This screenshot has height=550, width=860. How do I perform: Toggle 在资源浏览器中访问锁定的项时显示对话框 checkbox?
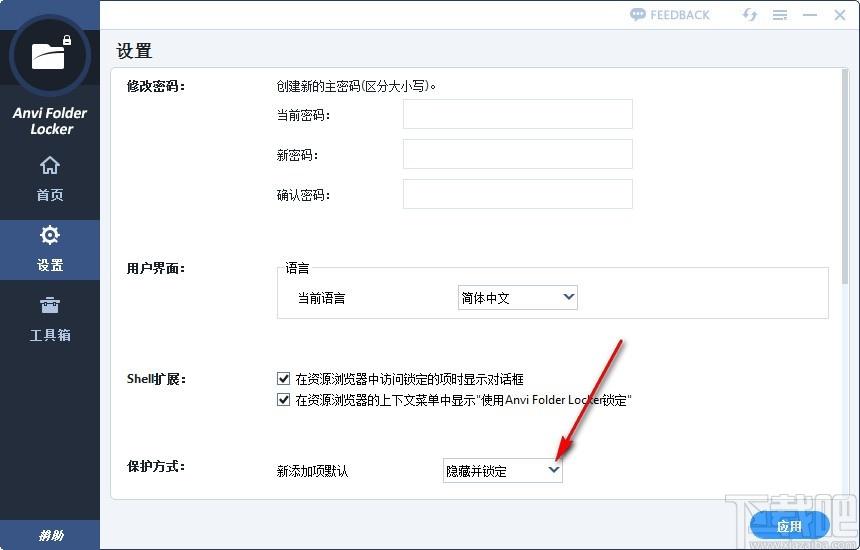[284, 378]
